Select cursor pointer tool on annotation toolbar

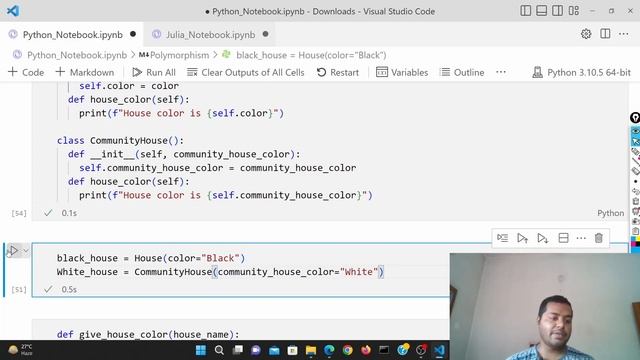(x=636, y=142)
